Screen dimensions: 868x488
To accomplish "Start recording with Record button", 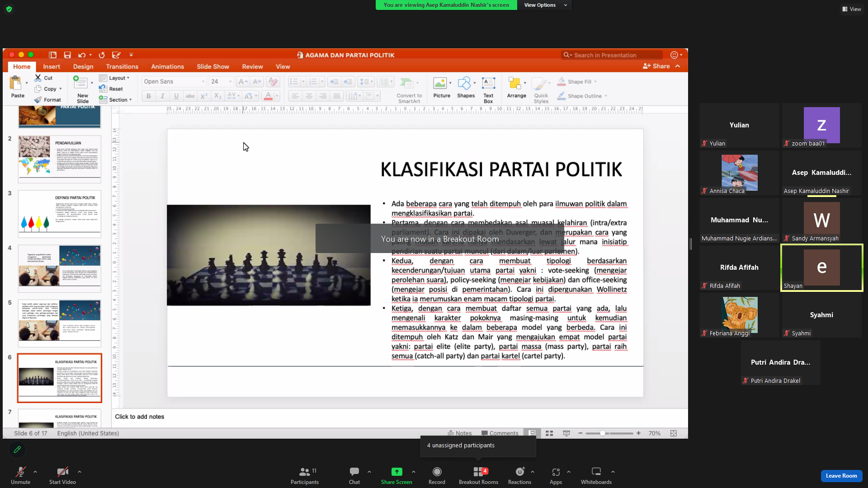I will (x=437, y=475).
